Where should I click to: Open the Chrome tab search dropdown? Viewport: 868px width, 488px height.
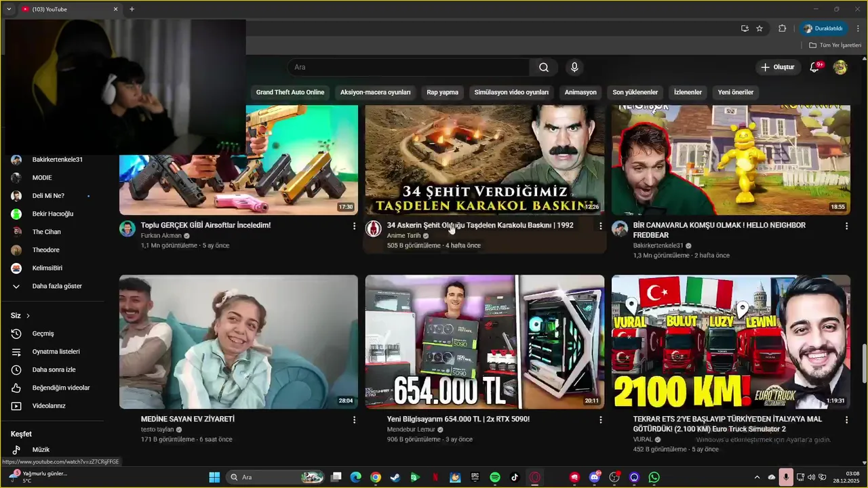click(x=9, y=9)
